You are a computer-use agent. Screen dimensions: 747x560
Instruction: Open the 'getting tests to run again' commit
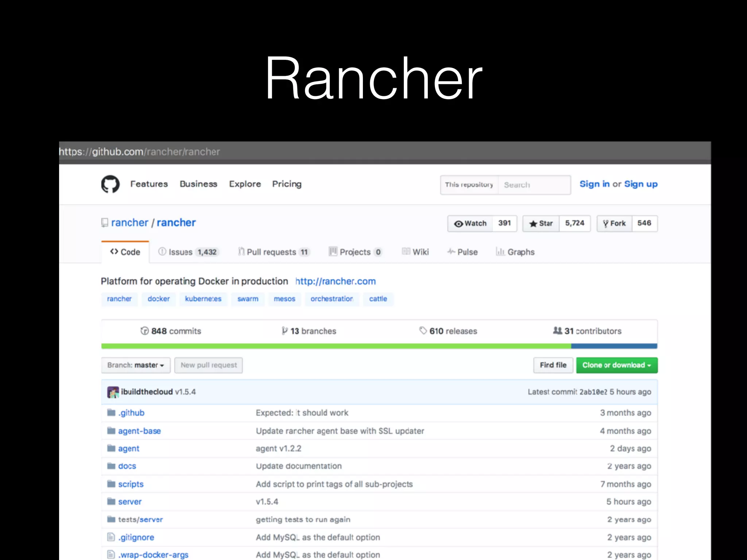tap(303, 520)
